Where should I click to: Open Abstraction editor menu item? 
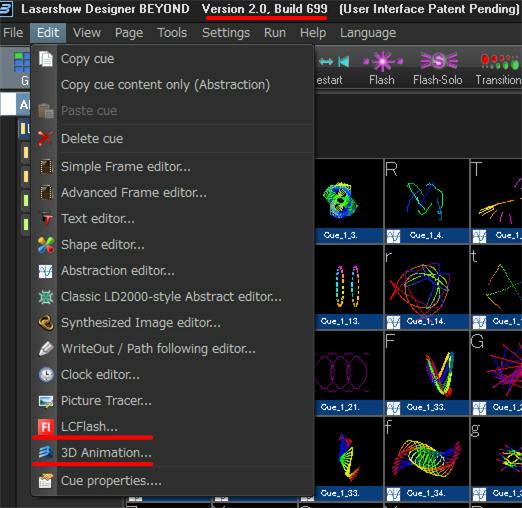[173, 271]
